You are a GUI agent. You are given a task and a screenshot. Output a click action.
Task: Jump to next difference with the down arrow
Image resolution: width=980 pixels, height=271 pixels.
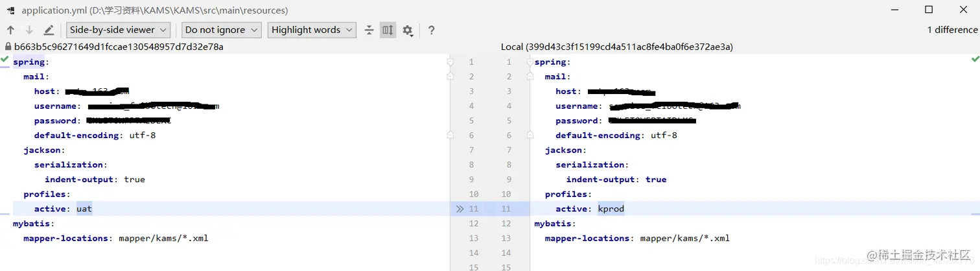pyautogui.click(x=29, y=30)
